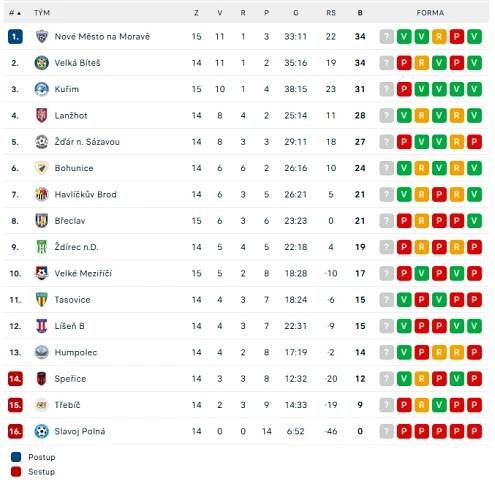Sort standings by the RS column header

tap(331, 13)
